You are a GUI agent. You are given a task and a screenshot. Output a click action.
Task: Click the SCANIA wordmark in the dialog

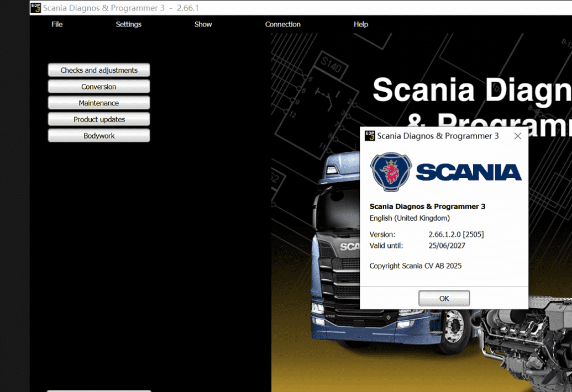pyautogui.click(x=469, y=172)
